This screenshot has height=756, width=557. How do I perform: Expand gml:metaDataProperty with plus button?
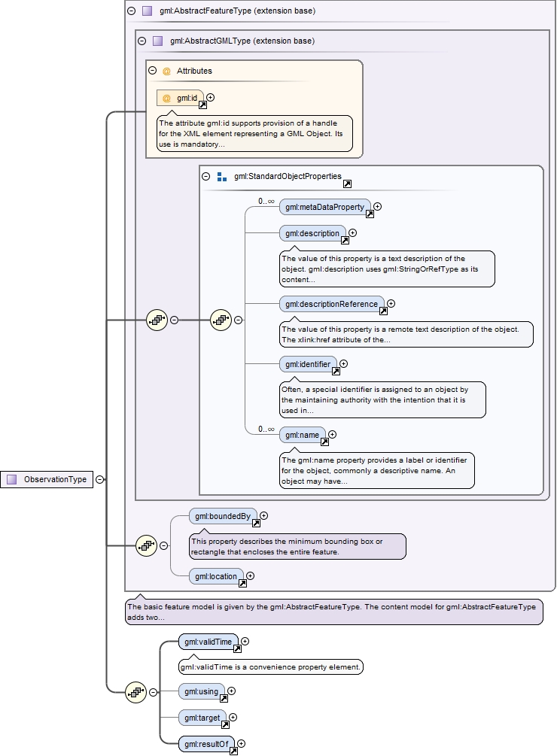(x=378, y=206)
